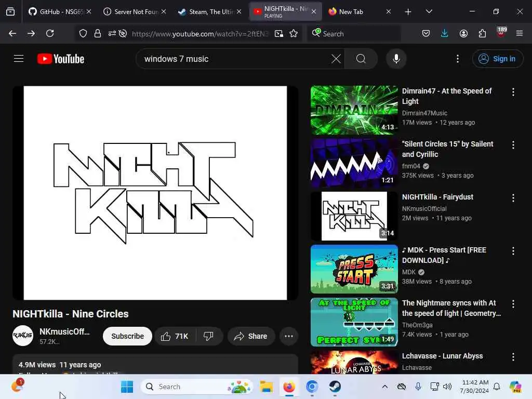Close the Server Not Found tab
The height and width of the screenshot is (399, 532).
[164, 11]
